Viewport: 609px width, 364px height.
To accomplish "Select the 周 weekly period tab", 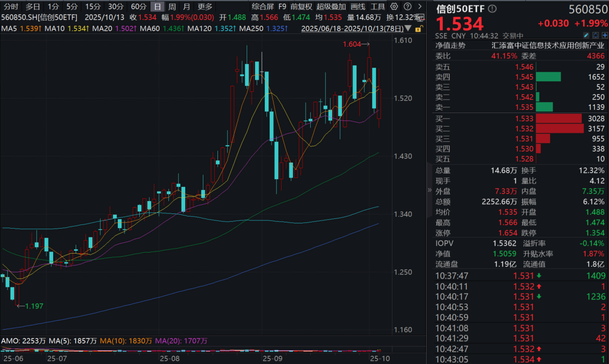I will pyautogui.click(x=172, y=7).
